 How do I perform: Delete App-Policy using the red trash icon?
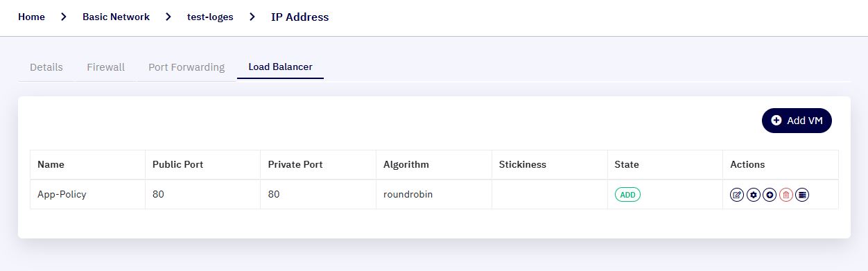[786, 195]
